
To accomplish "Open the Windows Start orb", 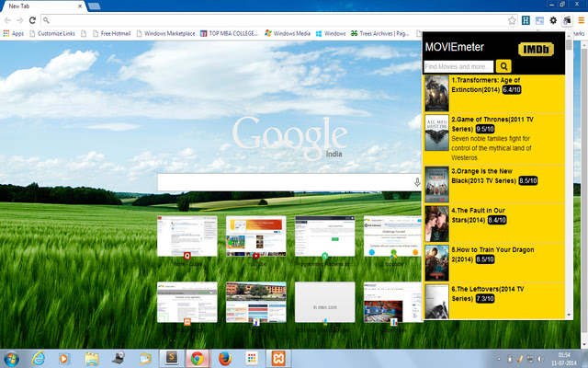I will 10,359.
